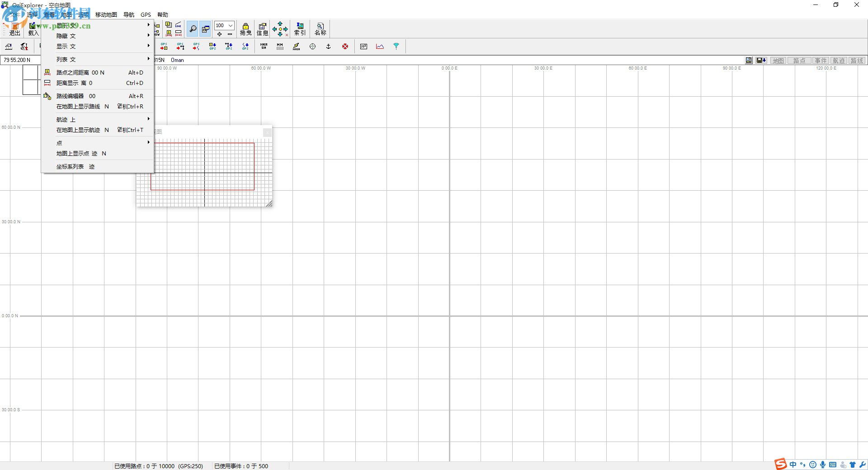Click the 退出 (exit) toolbar icon
The image size is (868, 470).
coord(14,29)
